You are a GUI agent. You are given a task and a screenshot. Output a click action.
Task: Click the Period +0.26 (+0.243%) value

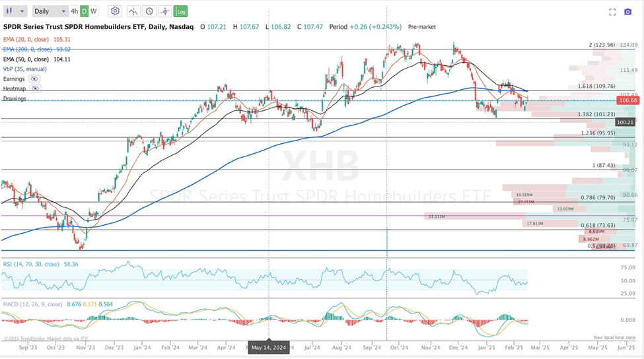click(x=365, y=26)
